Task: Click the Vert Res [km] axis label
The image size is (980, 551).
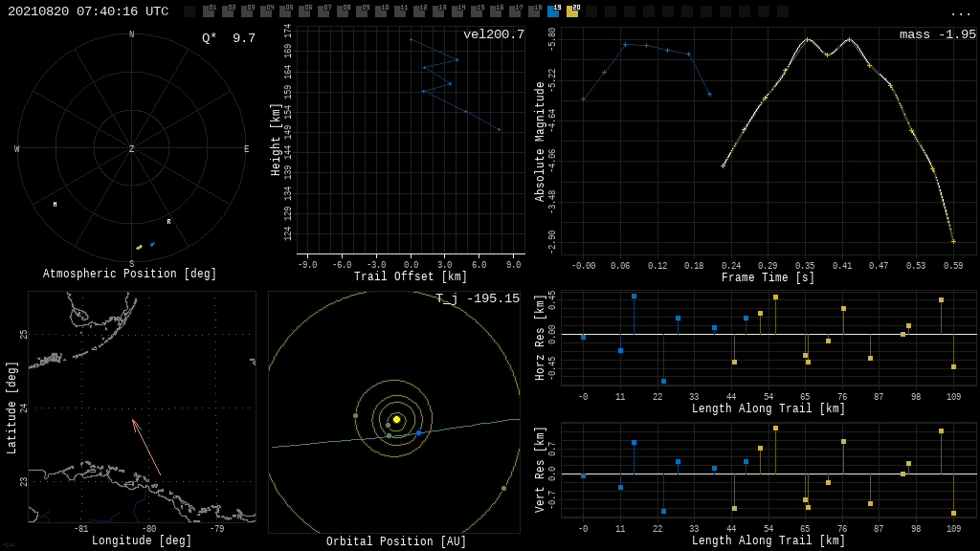Action: coord(540,470)
